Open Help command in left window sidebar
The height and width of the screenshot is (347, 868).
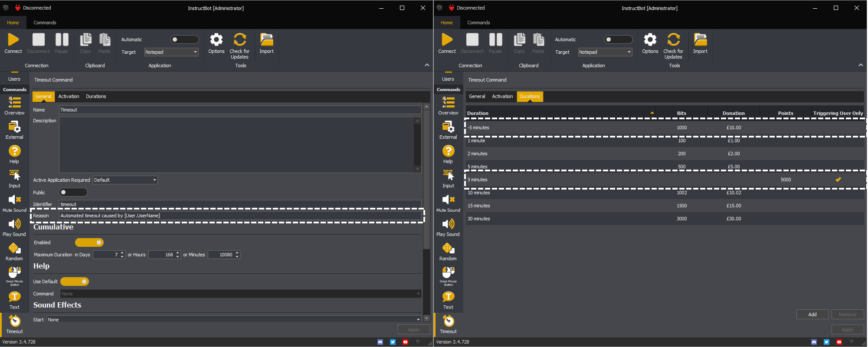14,154
